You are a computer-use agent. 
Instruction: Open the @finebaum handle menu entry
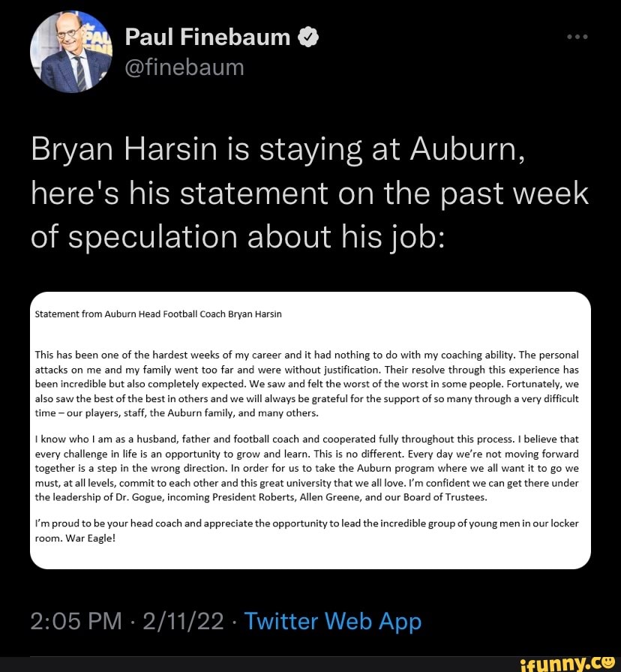click(x=184, y=67)
